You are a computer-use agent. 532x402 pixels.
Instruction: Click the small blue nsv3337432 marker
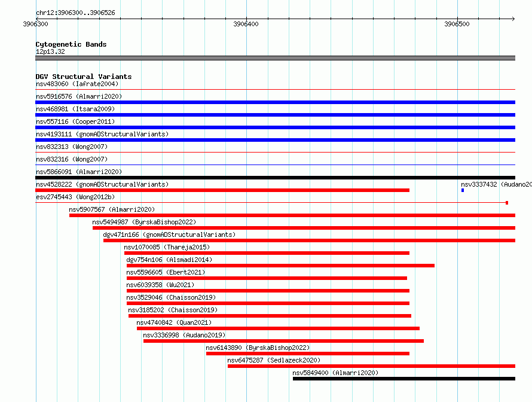click(463, 190)
